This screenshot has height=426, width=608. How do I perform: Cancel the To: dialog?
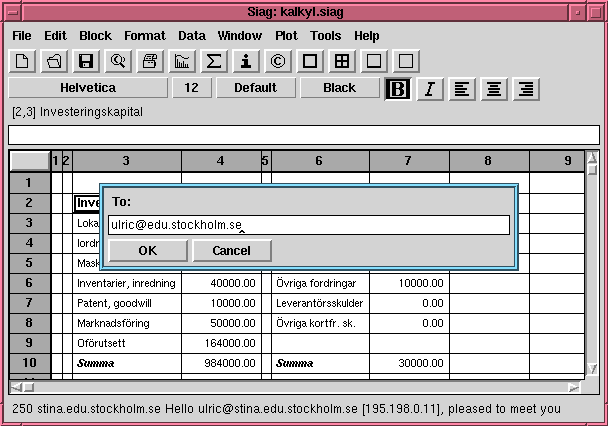click(232, 250)
